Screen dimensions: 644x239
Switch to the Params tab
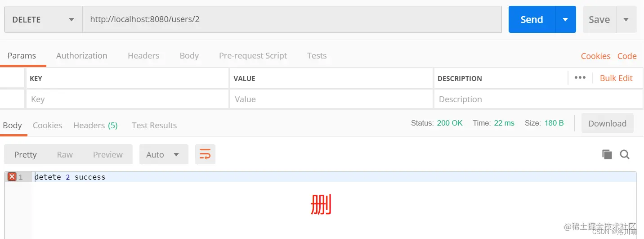point(22,56)
